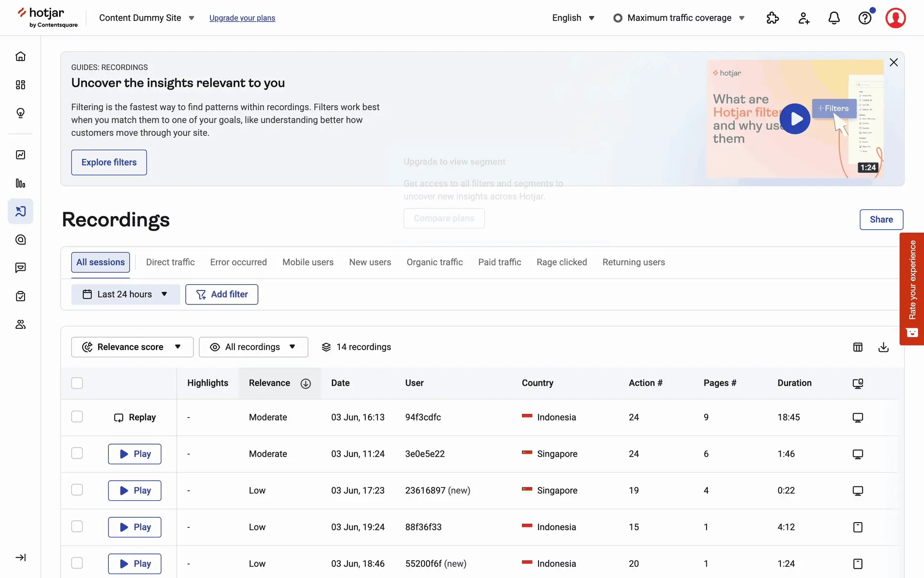
Task: Follow the Upgrade your plans link
Action: [242, 18]
